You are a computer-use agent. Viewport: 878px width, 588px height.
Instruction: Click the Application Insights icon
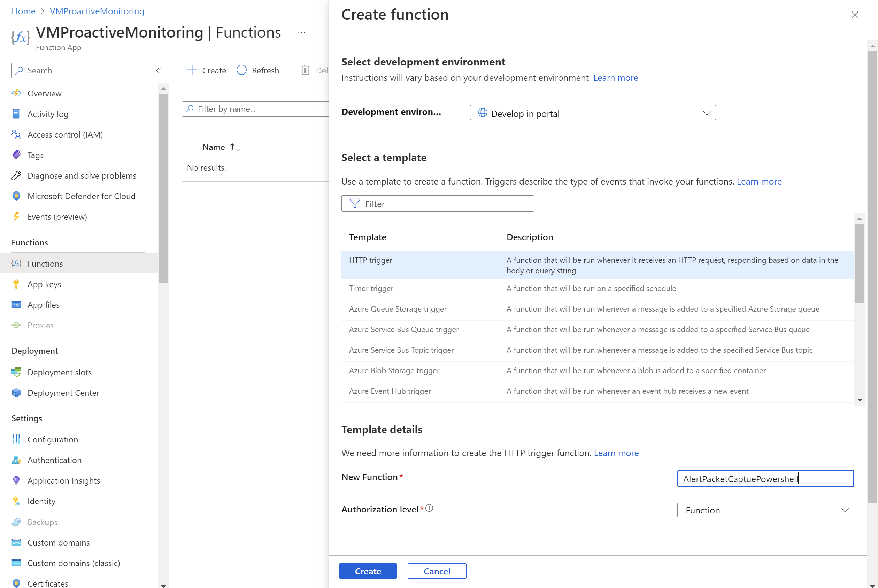tap(16, 480)
